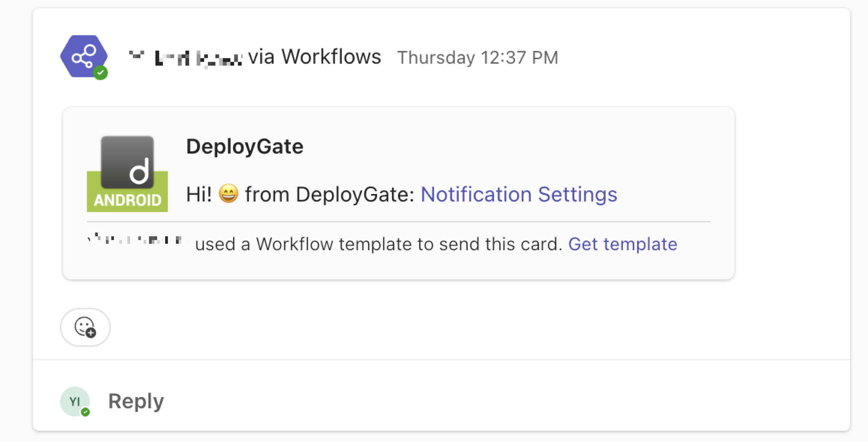This screenshot has width=868, height=442.
Task: Open Notification Settings from the card
Action: (519, 193)
